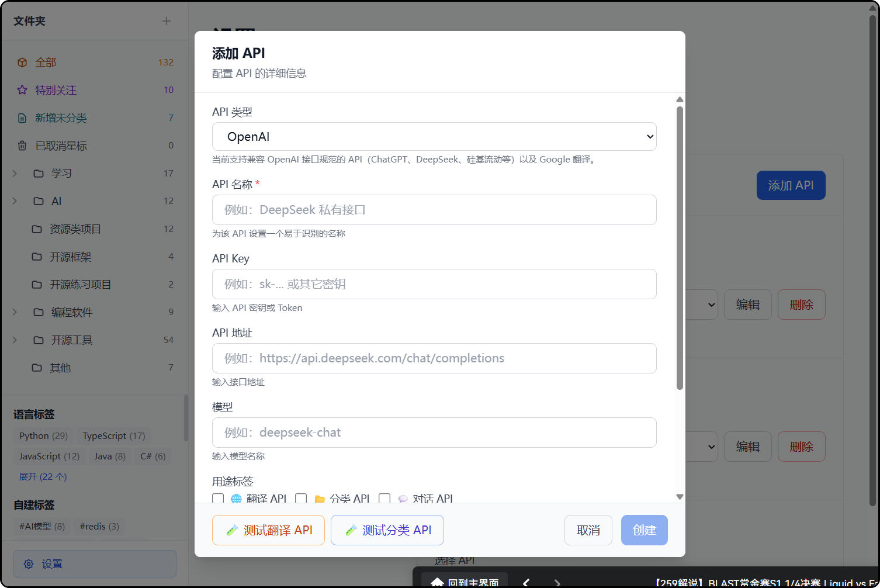Select the #redis (3) custom tag
The image size is (880, 588).
click(99, 526)
